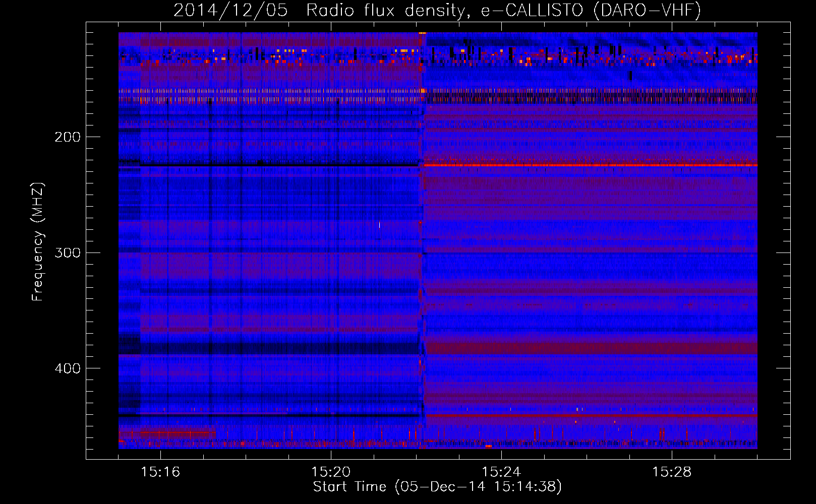The image size is (816, 504).
Task: Click the 15:28 time tick label
Action: (x=672, y=472)
